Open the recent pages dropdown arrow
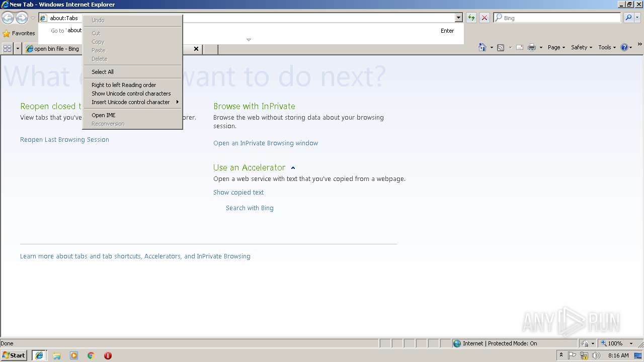 click(x=33, y=18)
